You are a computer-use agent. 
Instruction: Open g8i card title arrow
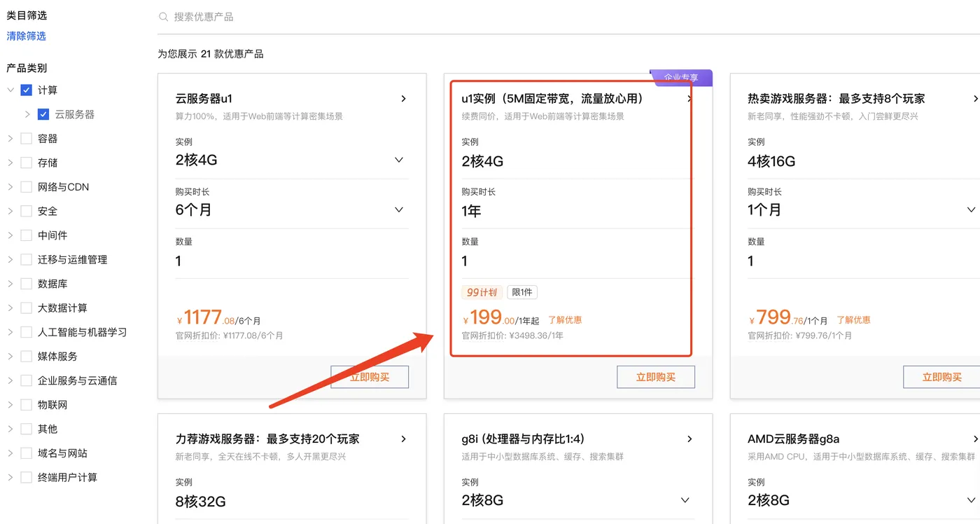tap(689, 439)
